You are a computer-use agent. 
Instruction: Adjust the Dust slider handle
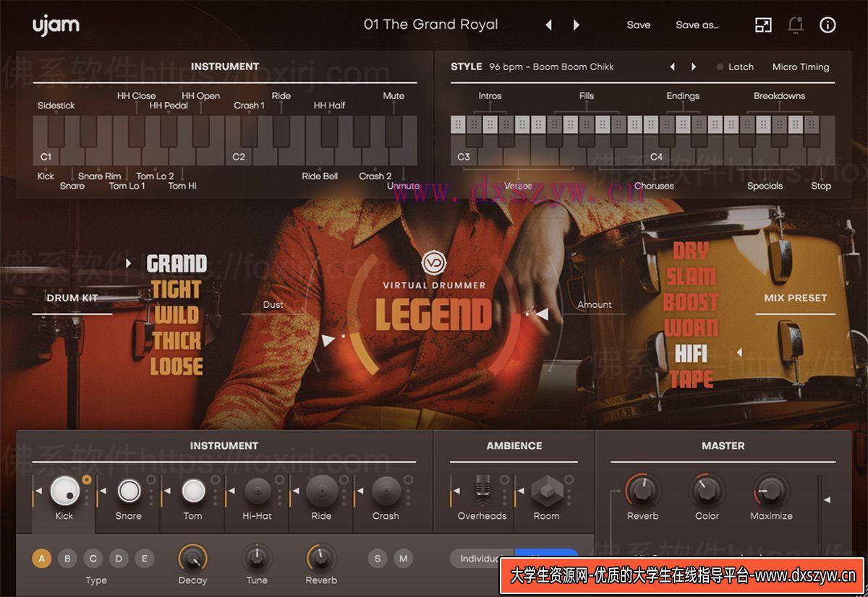tap(329, 340)
